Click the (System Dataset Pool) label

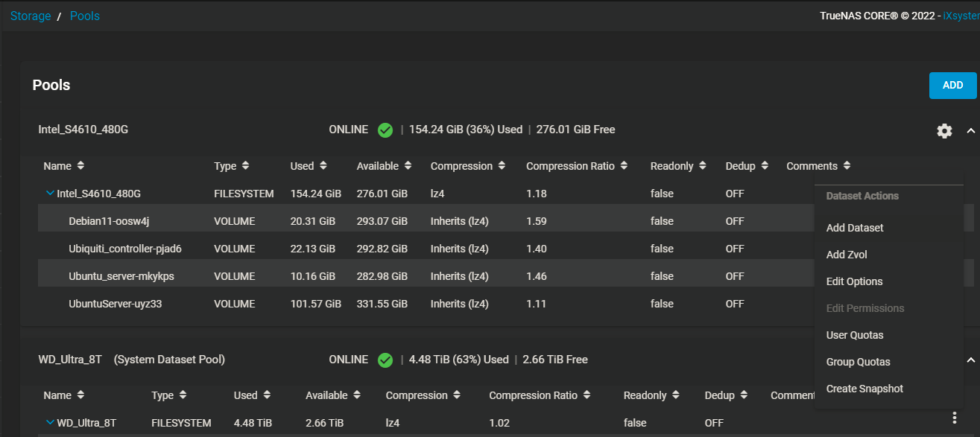click(x=169, y=360)
